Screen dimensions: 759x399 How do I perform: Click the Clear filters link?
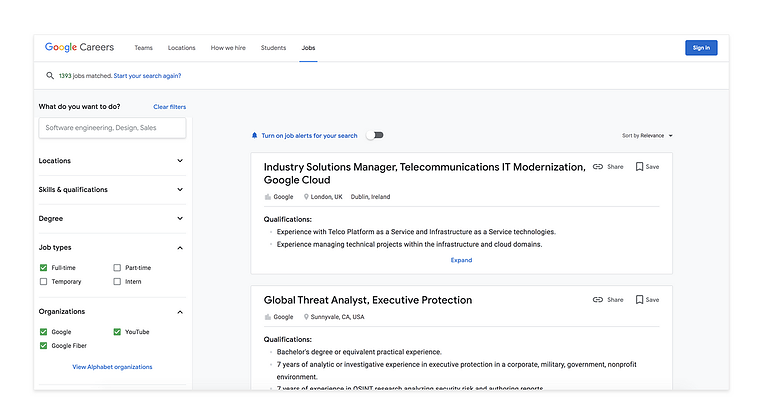pos(169,107)
